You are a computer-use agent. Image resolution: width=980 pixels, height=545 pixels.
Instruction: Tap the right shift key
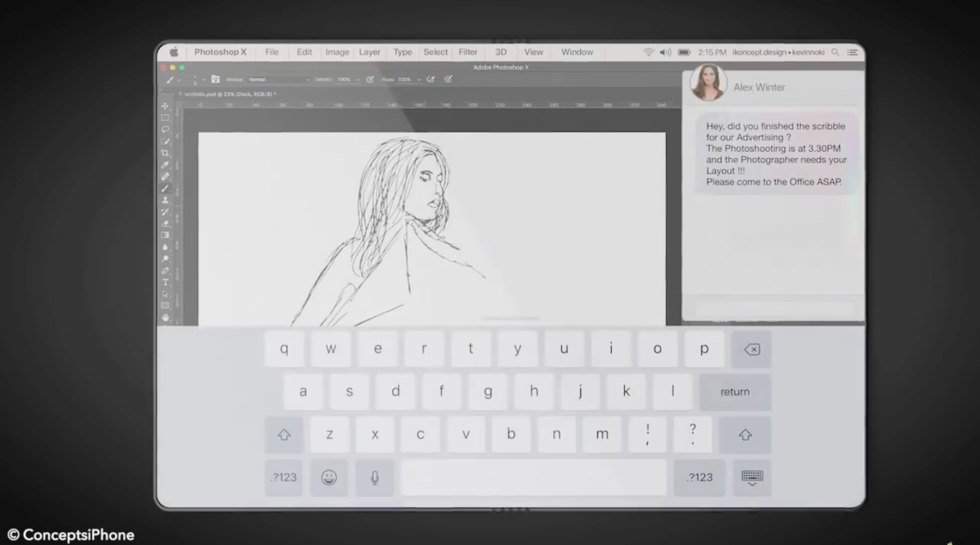pos(745,435)
